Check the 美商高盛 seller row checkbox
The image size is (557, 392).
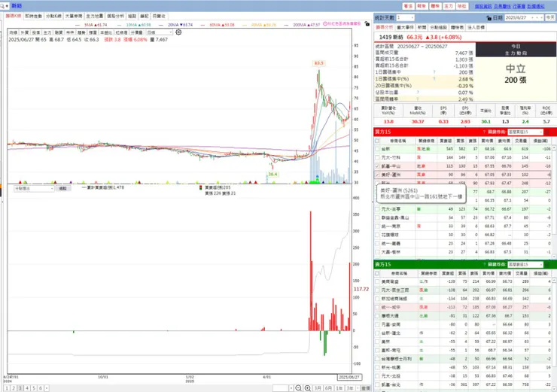[x=377, y=281]
